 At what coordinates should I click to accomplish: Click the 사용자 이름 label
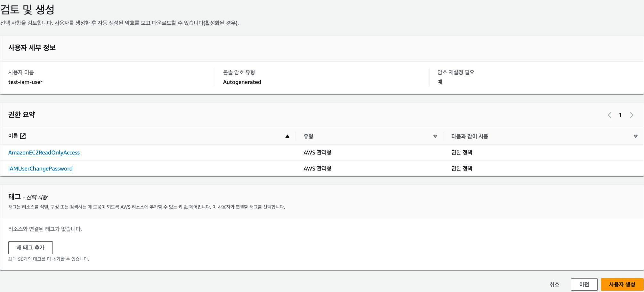(21, 72)
